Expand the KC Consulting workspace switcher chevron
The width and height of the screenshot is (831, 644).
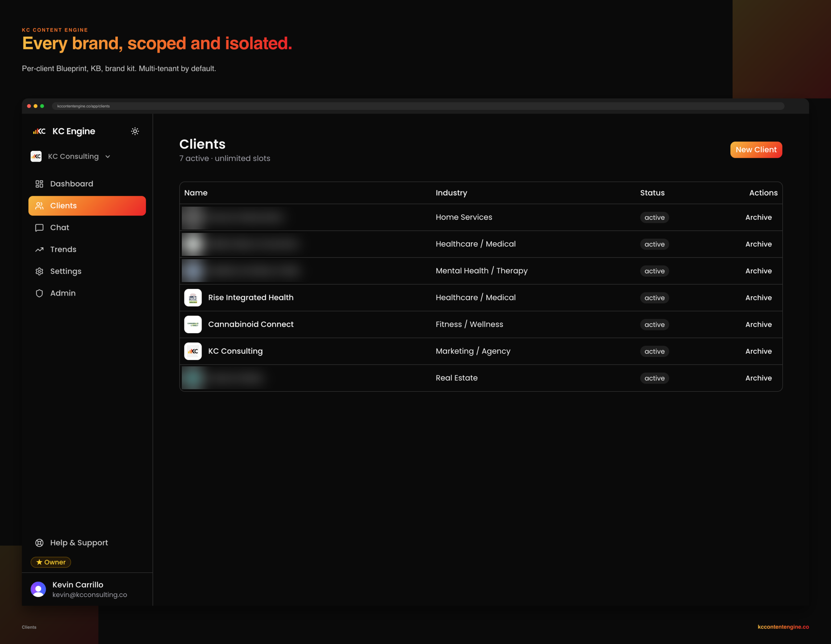tap(108, 156)
